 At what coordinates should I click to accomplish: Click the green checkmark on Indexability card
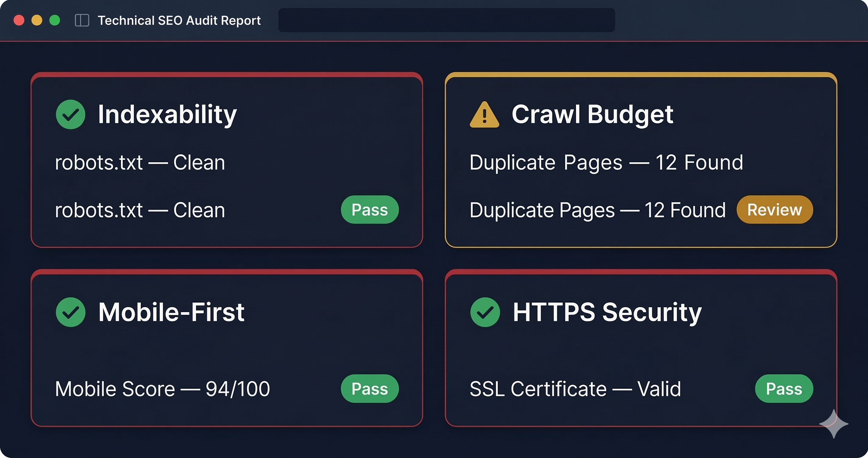coord(70,115)
